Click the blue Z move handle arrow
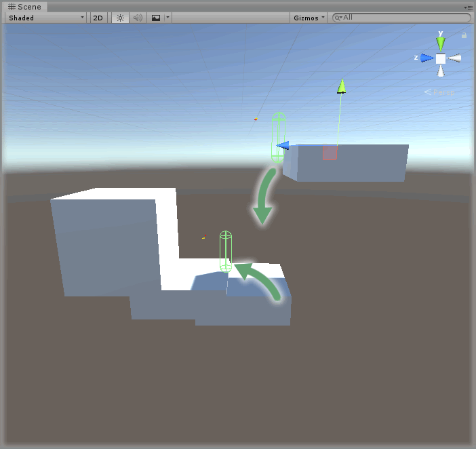The width and height of the screenshot is (476, 449). click(x=283, y=145)
